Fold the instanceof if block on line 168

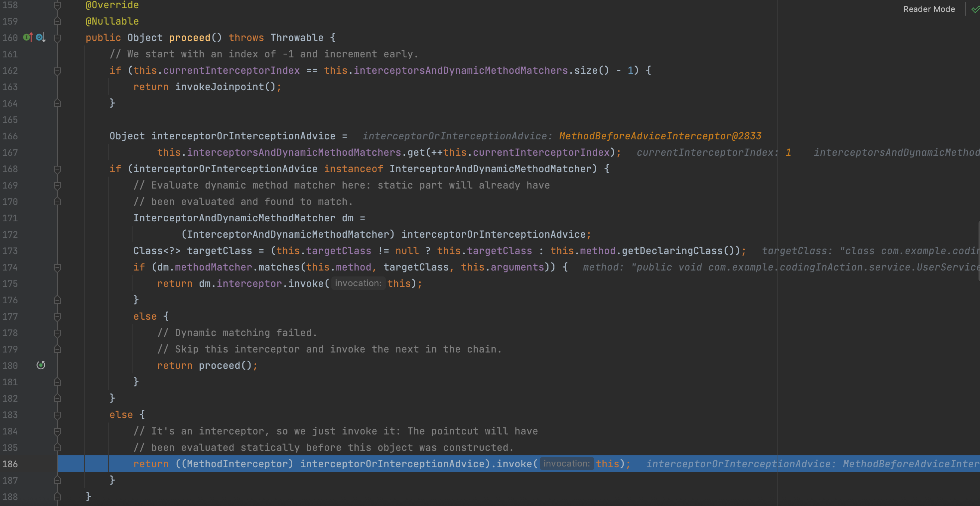tap(57, 169)
